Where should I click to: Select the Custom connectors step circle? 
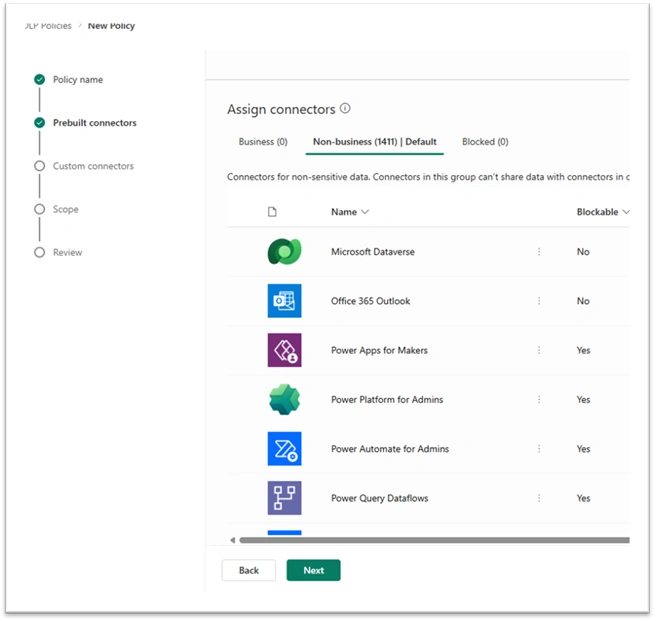point(40,166)
